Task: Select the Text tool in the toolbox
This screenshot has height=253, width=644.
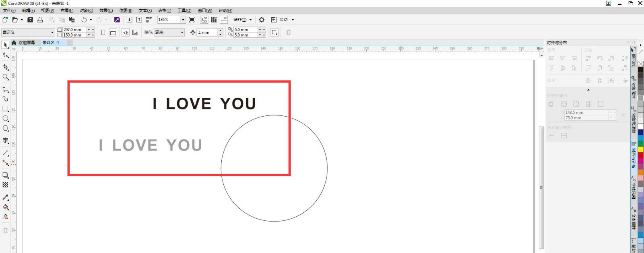Action: click(x=6, y=141)
